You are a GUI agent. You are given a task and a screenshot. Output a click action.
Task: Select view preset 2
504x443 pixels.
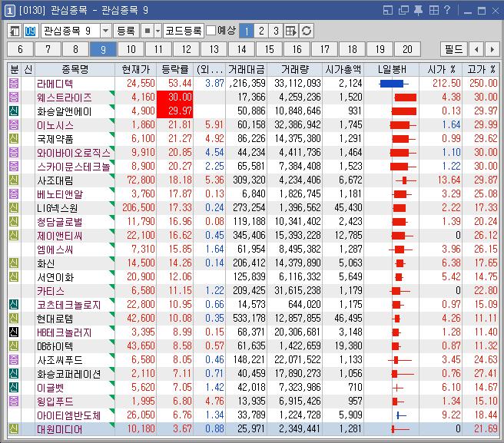coord(261,31)
